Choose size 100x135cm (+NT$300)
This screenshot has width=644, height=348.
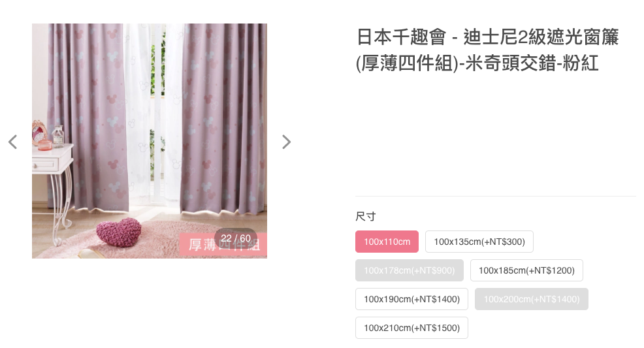click(479, 242)
